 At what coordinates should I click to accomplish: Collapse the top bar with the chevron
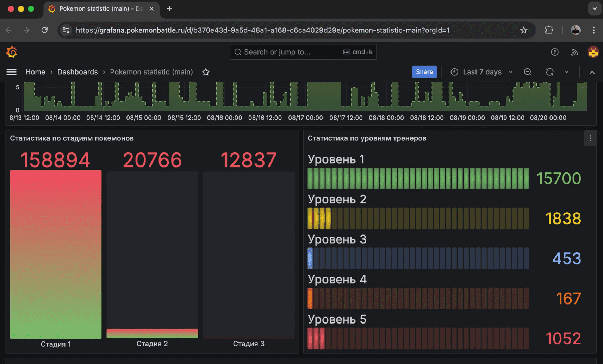click(x=592, y=72)
